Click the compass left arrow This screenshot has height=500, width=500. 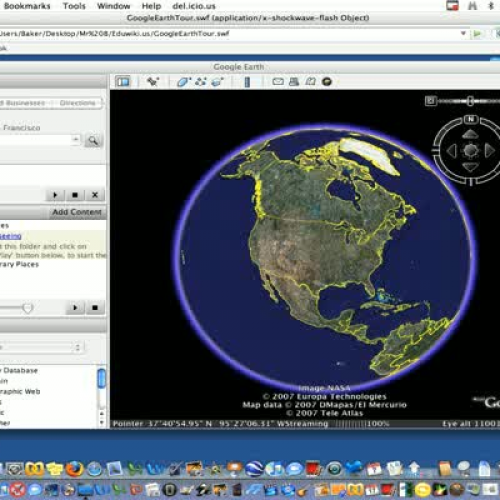click(x=452, y=151)
